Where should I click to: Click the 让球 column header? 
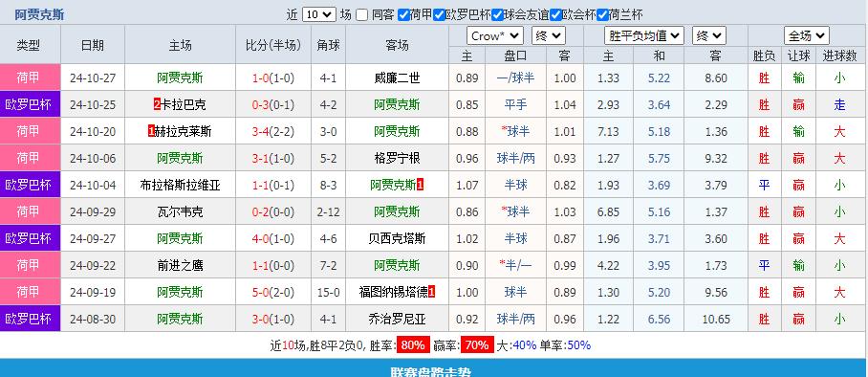798,55
